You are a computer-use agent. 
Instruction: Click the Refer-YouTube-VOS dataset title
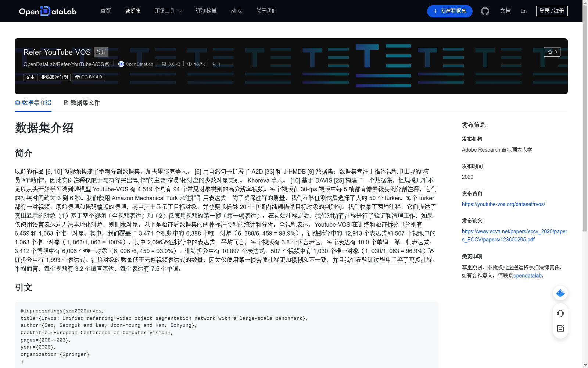coord(57,52)
